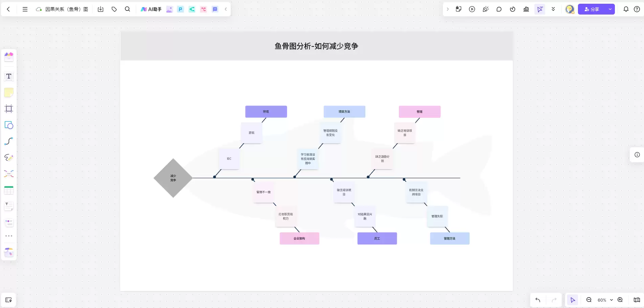Select the Text tool
The height and width of the screenshot is (308, 644).
[9, 76]
